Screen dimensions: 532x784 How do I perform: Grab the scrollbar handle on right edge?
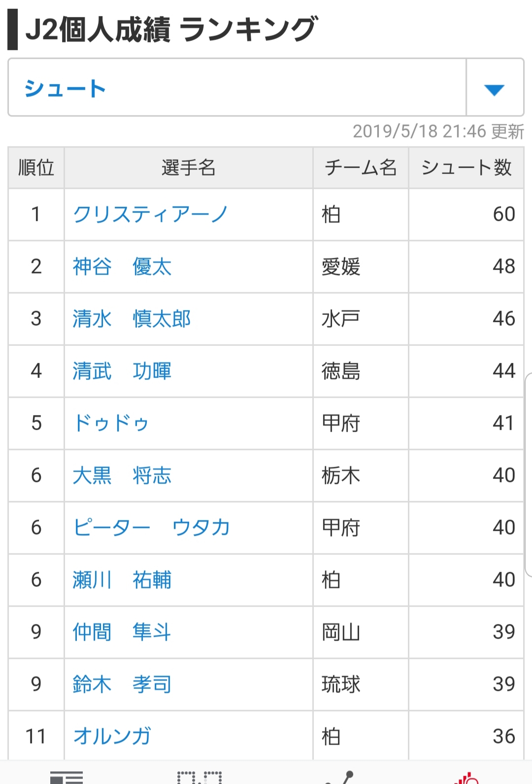tap(529, 475)
